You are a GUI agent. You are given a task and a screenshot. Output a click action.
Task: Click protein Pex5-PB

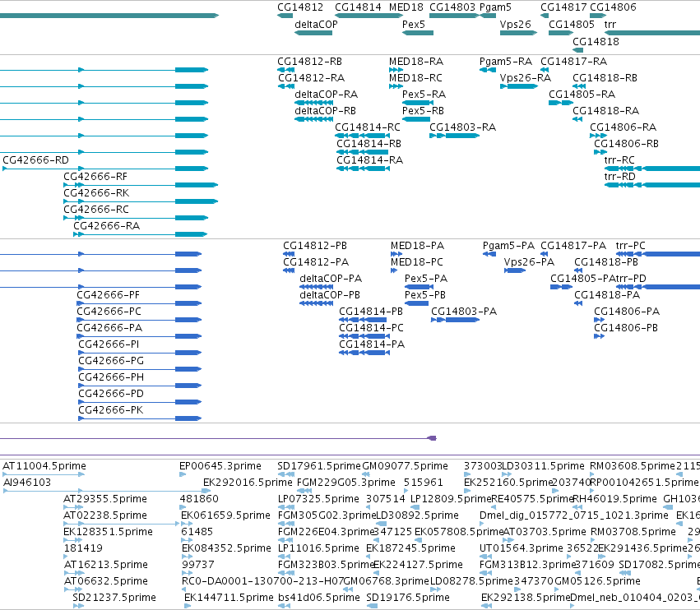click(x=425, y=295)
